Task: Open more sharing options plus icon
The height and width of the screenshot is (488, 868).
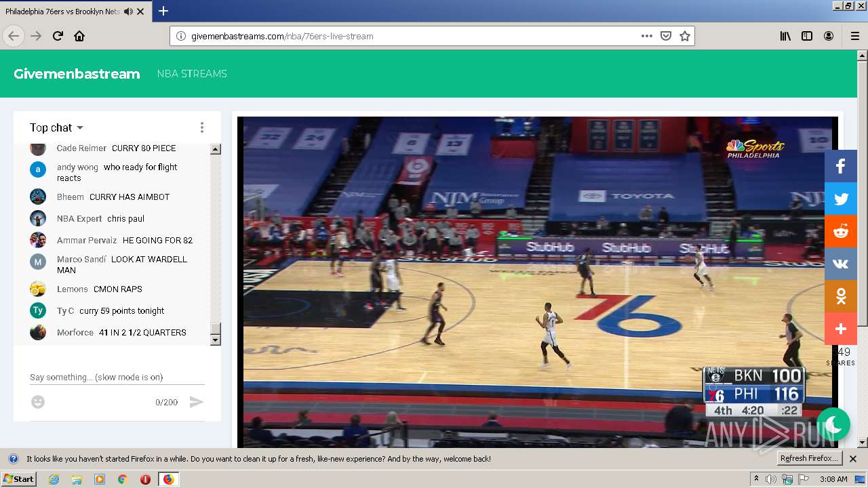Action: click(841, 329)
